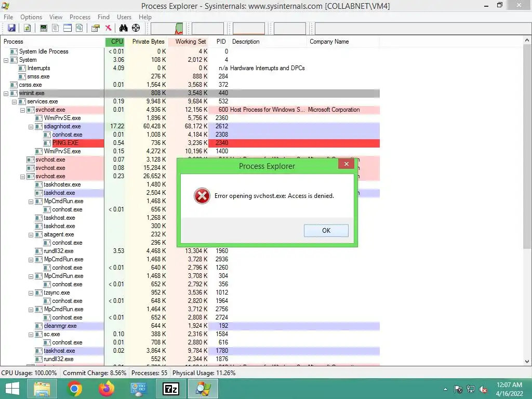
Task: Open 7-Zip from the taskbar
Action: (171, 389)
